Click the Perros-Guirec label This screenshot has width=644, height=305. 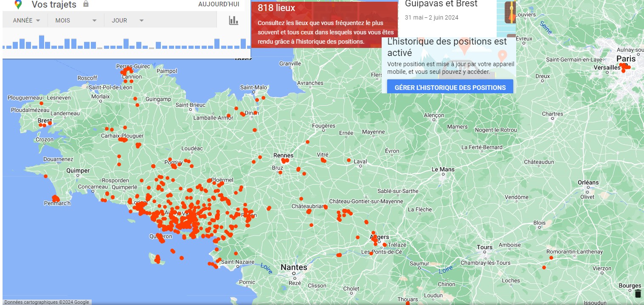coord(133,66)
